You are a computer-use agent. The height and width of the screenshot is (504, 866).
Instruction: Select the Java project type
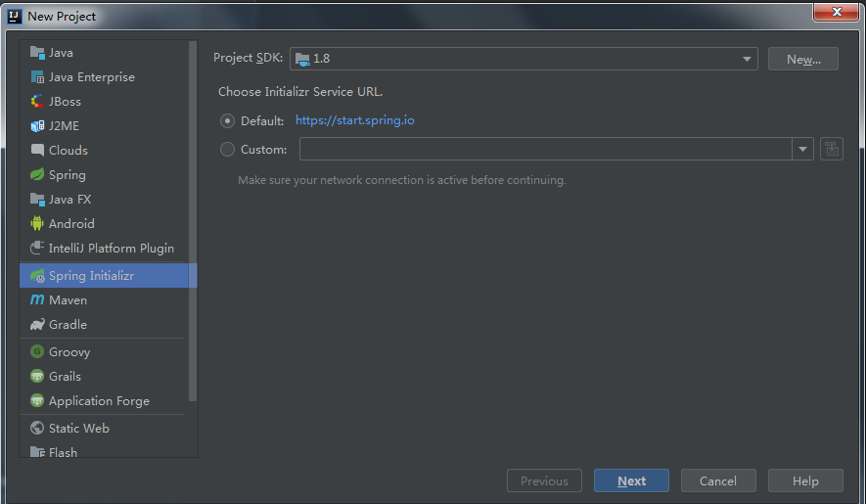click(x=104, y=53)
